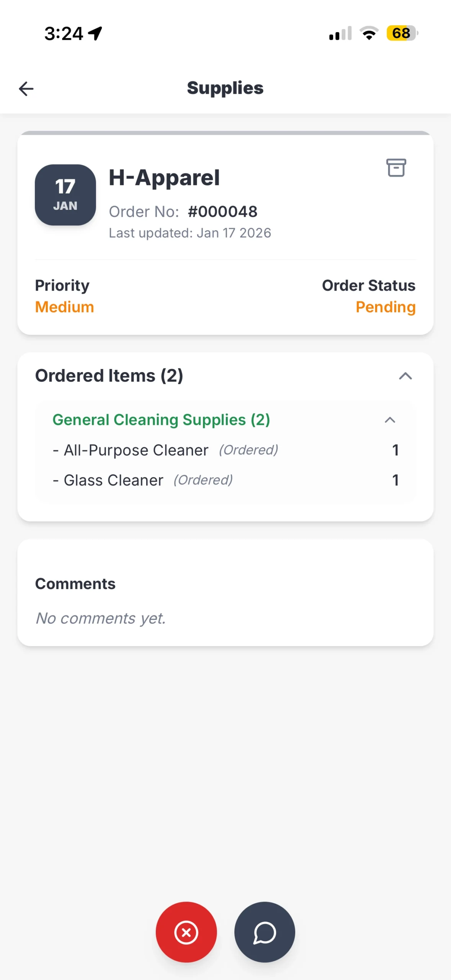The width and height of the screenshot is (451, 980).
Task: Tap the H-Apparel order title
Action: coord(164,178)
